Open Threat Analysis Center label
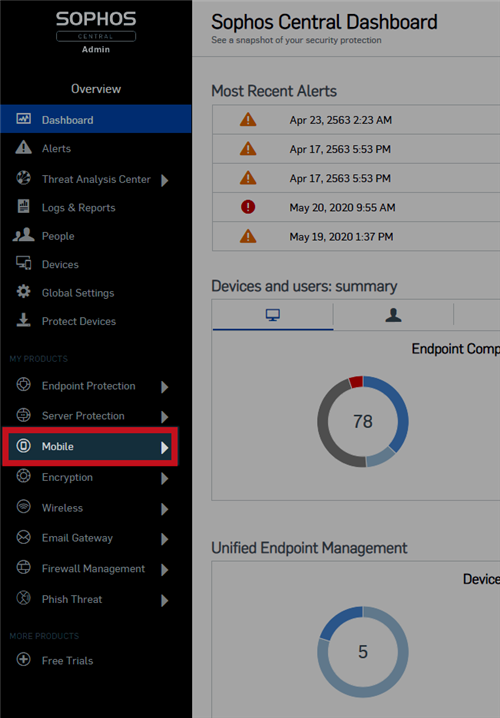Screen dimensions: 500x718 (x=96, y=179)
